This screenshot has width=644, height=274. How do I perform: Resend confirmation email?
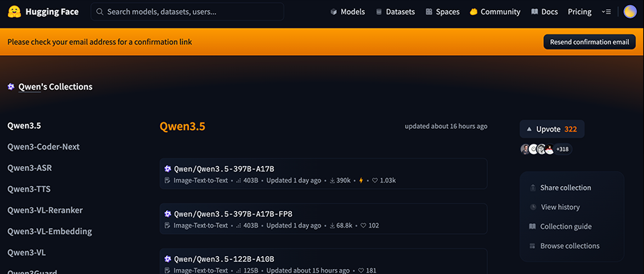click(x=590, y=42)
